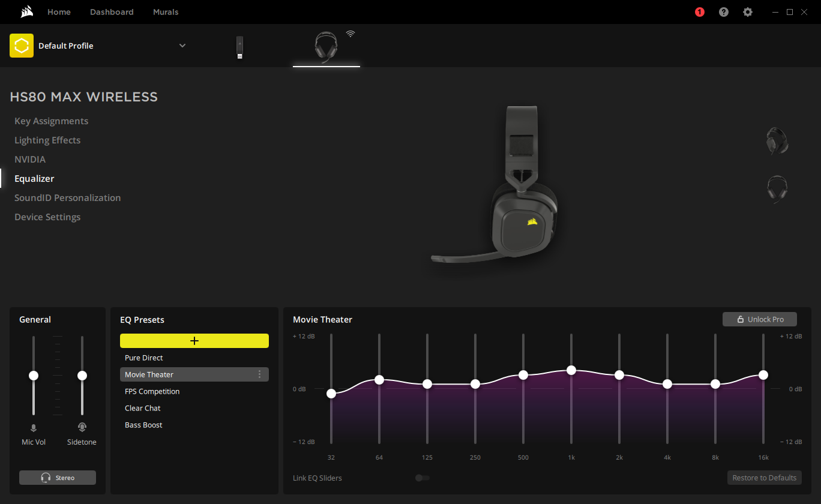821x504 pixels.
Task: Expand the Default Profile dropdown
Action: tap(182, 46)
